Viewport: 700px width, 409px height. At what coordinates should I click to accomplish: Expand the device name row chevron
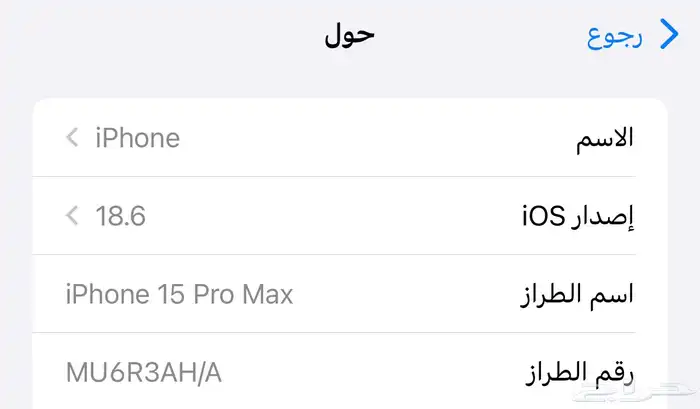pyautogui.click(x=71, y=138)
